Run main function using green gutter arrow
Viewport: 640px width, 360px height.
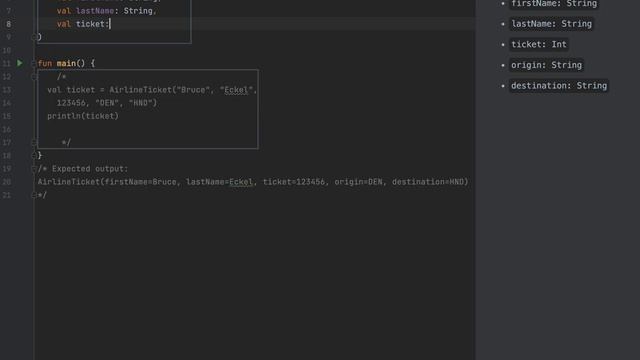click(x=20, y=63)
